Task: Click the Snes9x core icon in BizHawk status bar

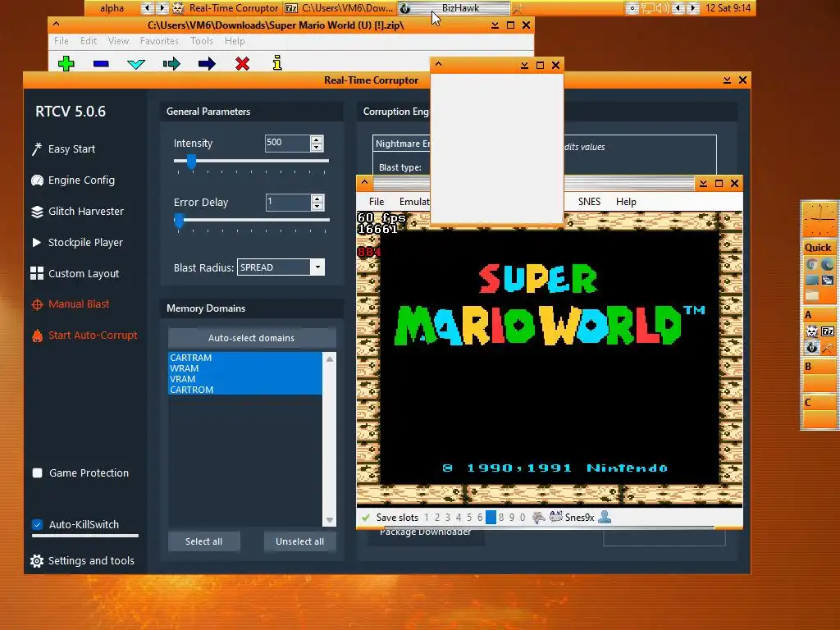Action: coord(556,517)
